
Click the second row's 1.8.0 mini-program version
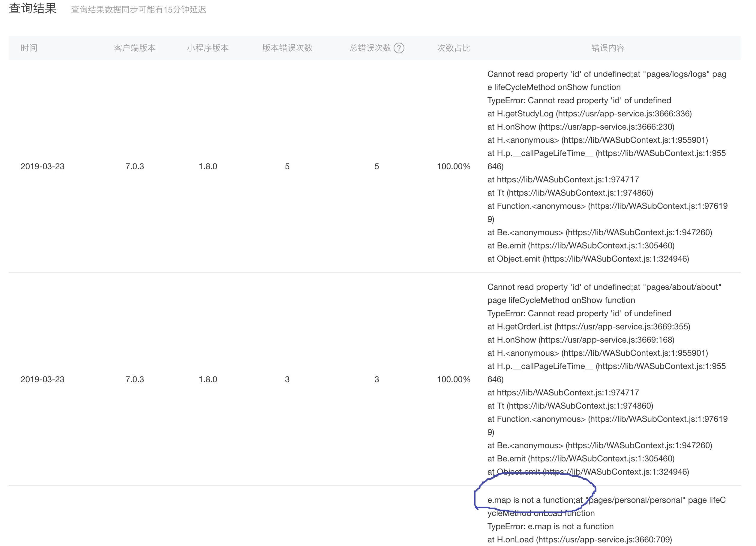[208, 379]
